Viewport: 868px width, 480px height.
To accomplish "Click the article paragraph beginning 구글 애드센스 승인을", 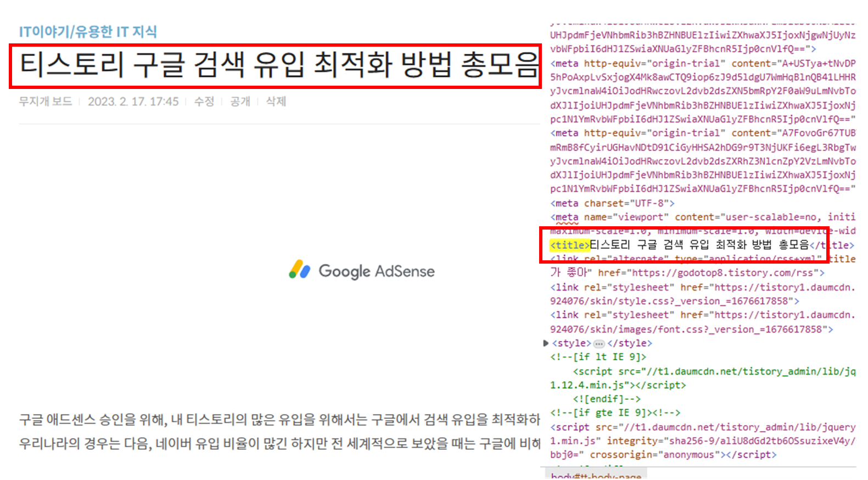I will [279, 420].
